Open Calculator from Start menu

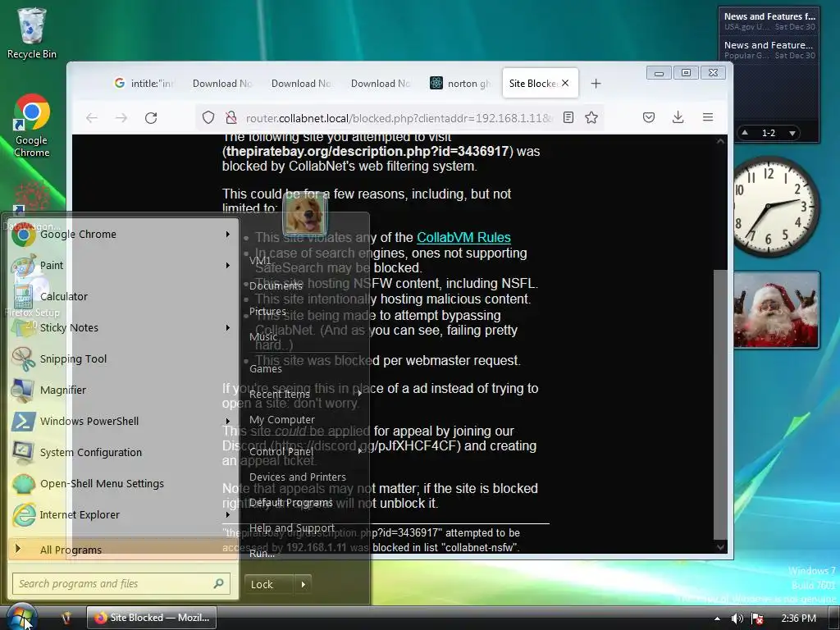click(x=123, y=296)
